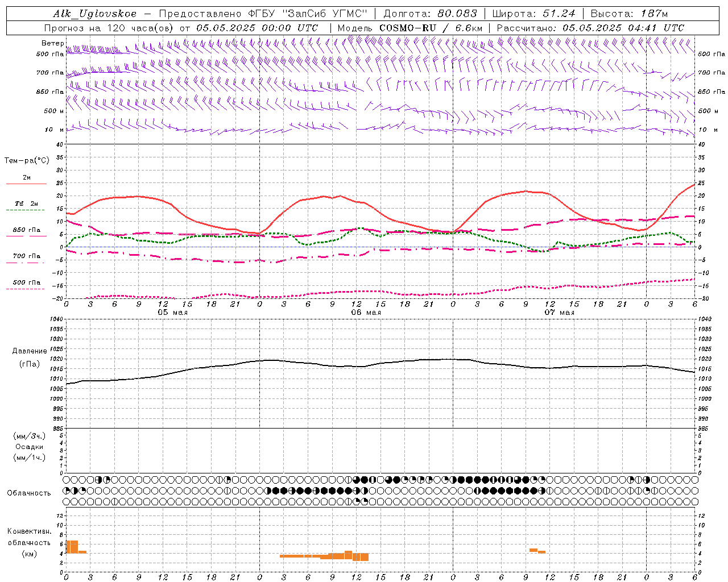
Task: Click the '(мм/1ч.)' precipitation unit label
Action: coord(30,458)
